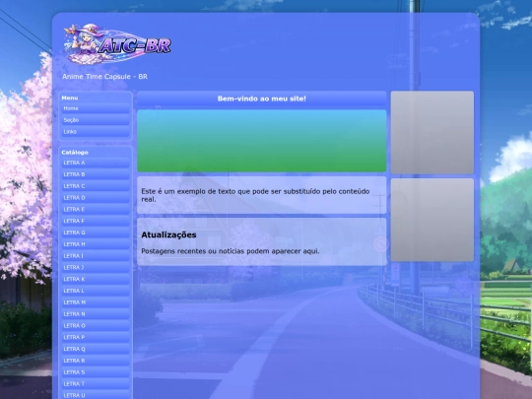Image resolution: width=532 pixels, height=399 pixels.
Task: Click the 'Catálogo' section title
Action: pos(75,153)
